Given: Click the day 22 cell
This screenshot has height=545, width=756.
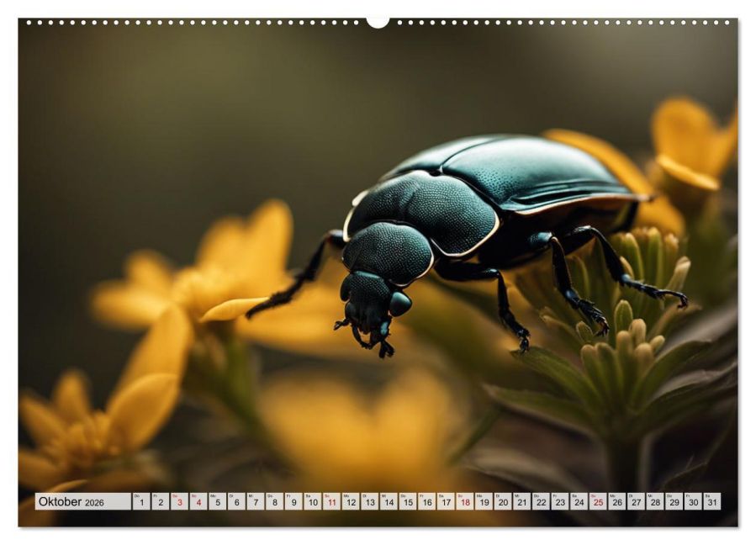Looking at the screenshot, I should click(541, 501).
